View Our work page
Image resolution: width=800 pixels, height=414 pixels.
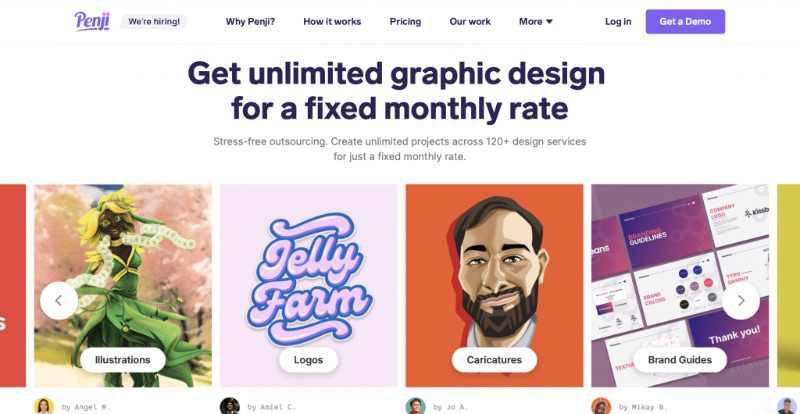(x=470, y=21)
